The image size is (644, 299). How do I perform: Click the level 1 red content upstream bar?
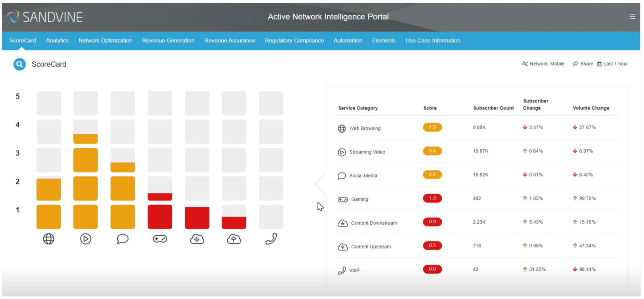pos(234,223)
